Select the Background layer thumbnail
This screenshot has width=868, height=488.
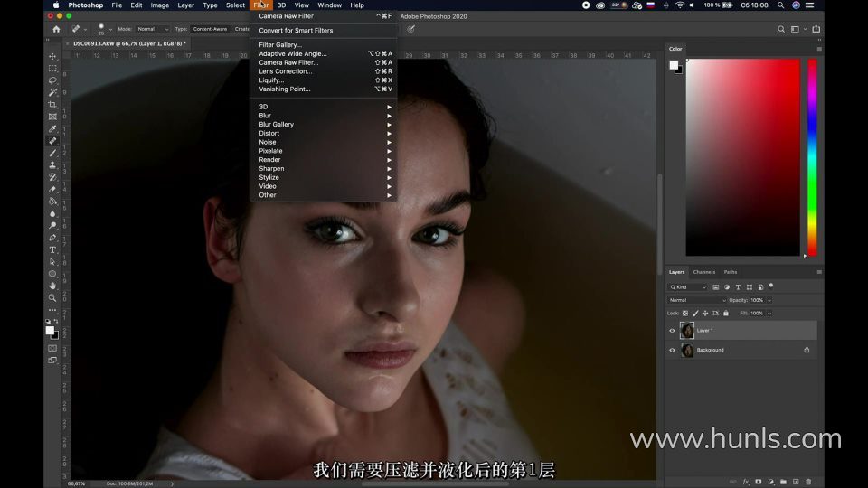(x=687, y=351)
